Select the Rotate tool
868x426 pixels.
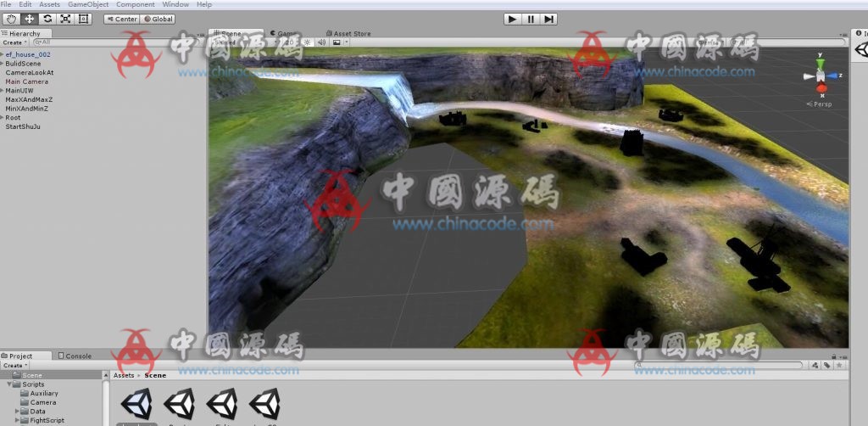tap(47, 19)
